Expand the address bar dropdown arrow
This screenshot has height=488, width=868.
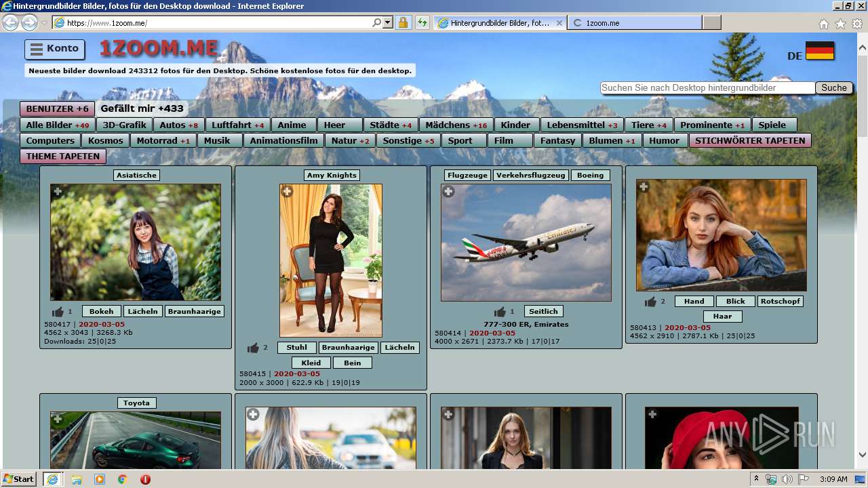tap(388, 23)
